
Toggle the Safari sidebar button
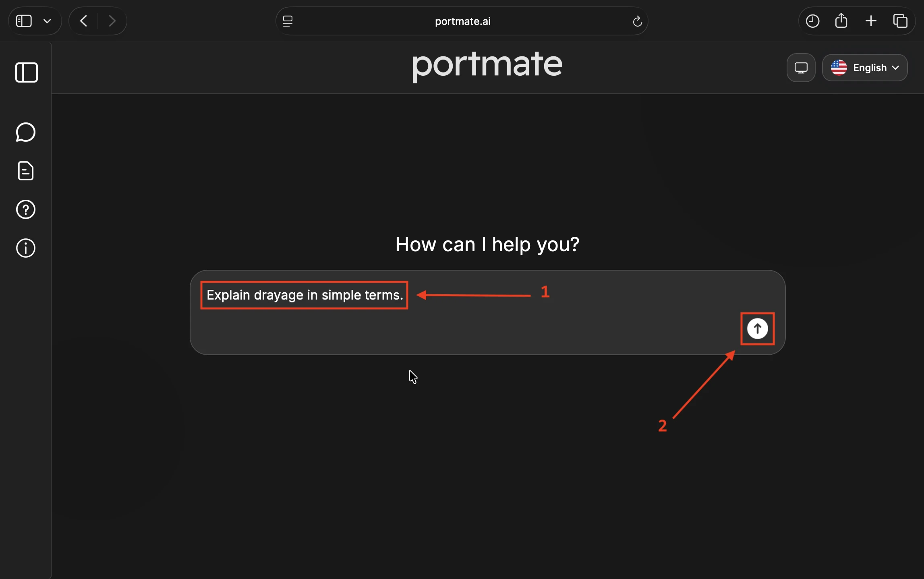coord(24,21)
